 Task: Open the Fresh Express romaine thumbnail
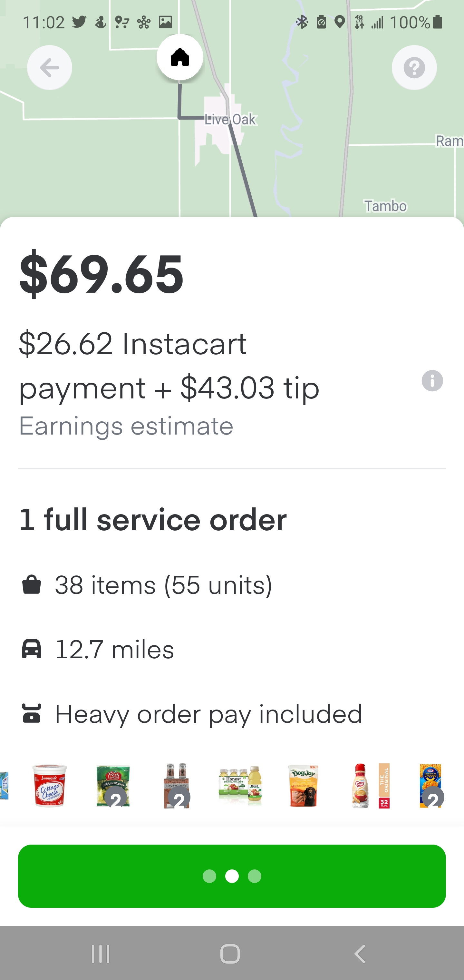(x=113, y=785)
